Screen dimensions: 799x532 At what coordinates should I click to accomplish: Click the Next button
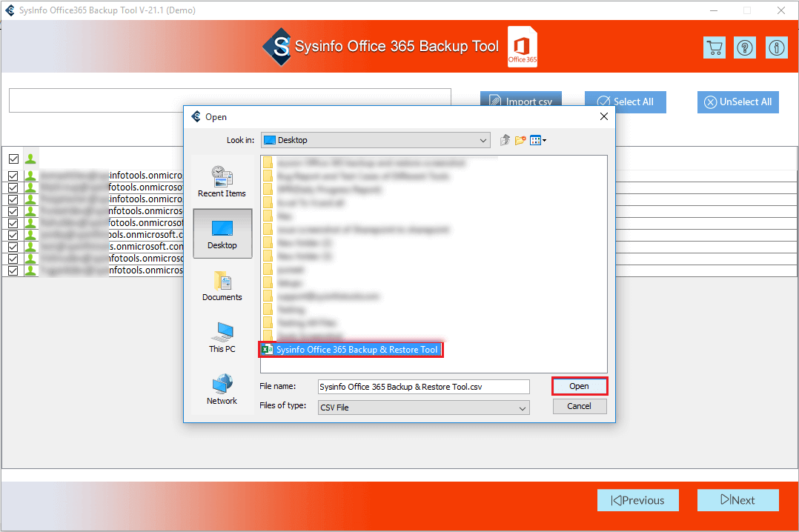click(x=738, y=500)
